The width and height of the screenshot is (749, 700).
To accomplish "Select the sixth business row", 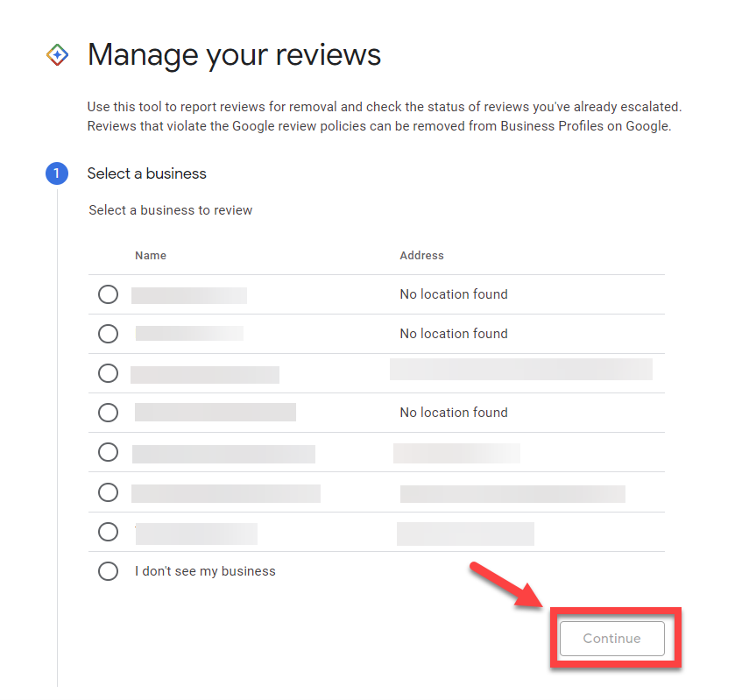I will [108, 492].
